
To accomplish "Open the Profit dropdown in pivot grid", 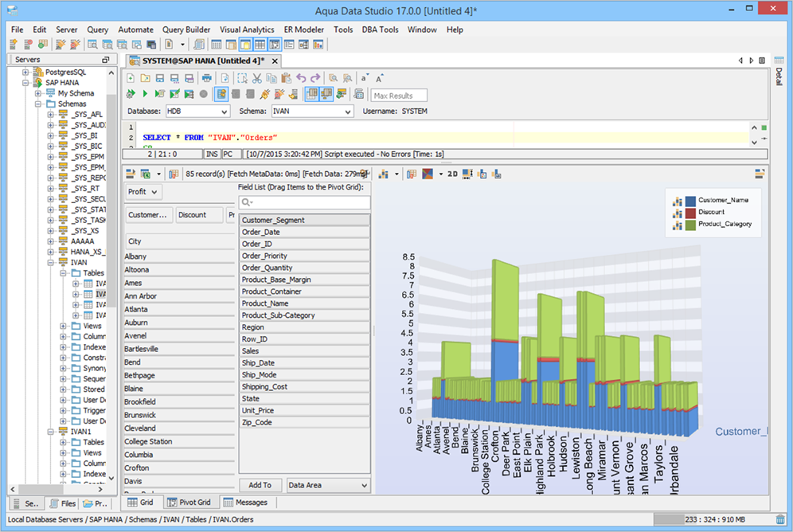I will click(x=142, y=192).
